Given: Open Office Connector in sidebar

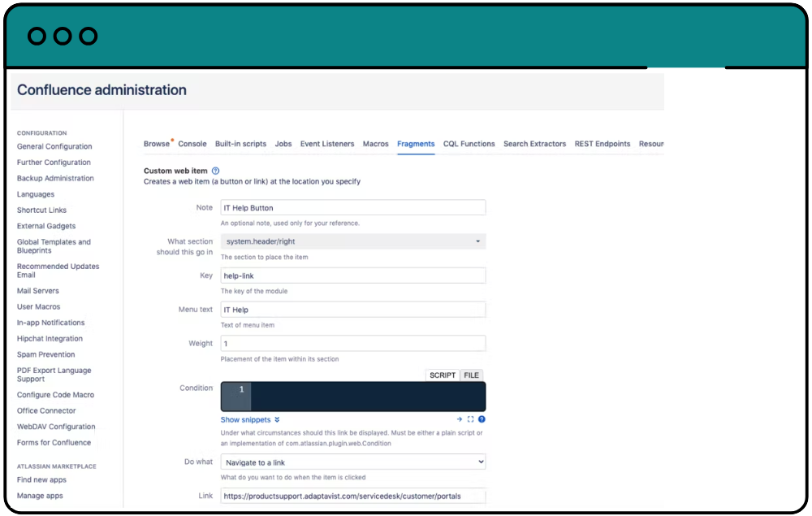Looking at the screenshot, I should (46, 411).
